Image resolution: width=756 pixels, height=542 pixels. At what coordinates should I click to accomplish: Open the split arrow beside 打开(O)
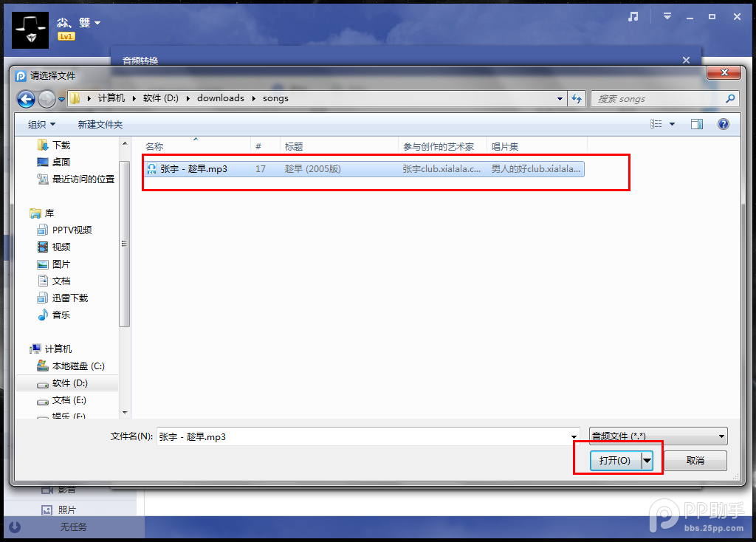tap(647, 461)
